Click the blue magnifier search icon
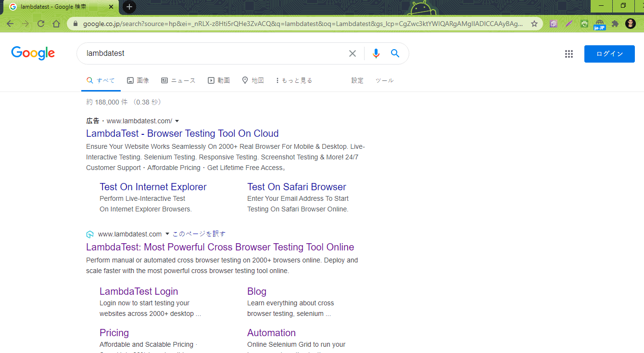This screenshot has height=353, width=644. (395, 53)
